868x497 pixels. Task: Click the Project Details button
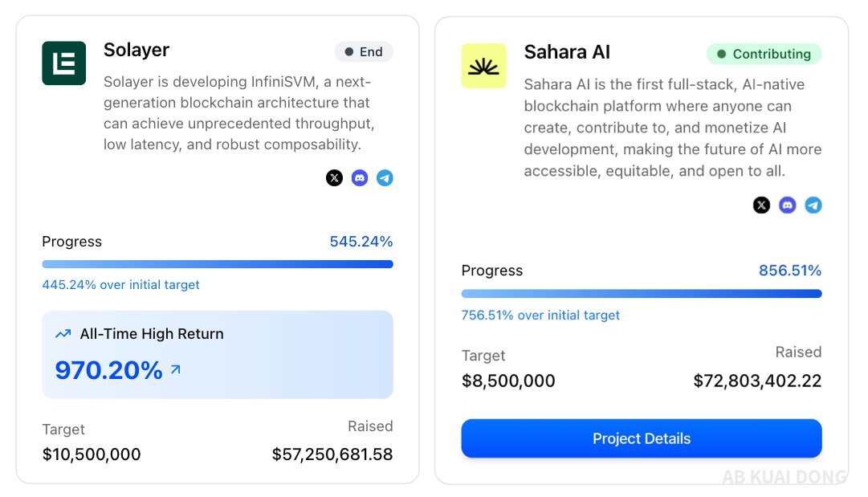point(642,438)
